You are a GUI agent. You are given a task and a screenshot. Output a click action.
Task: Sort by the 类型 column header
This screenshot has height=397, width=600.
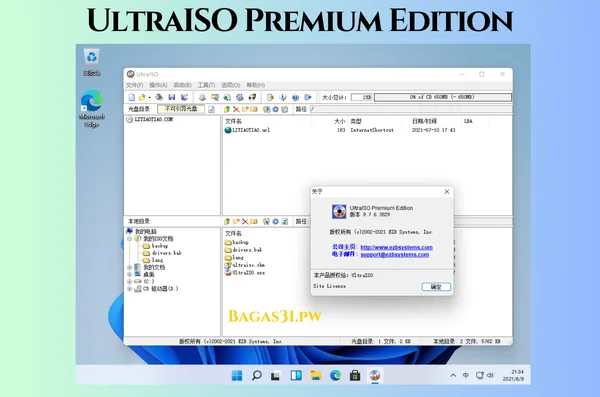pos(356,121)
